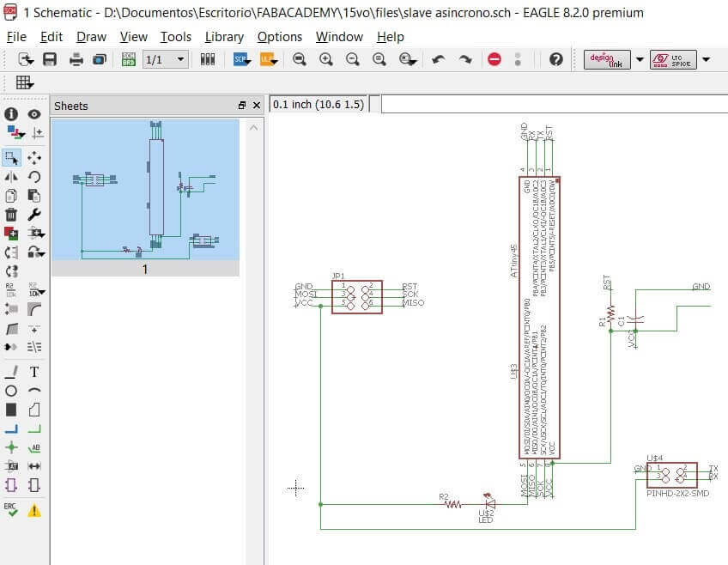Click the red Stop button
728x565 pixels.
(x=494, y=59)
